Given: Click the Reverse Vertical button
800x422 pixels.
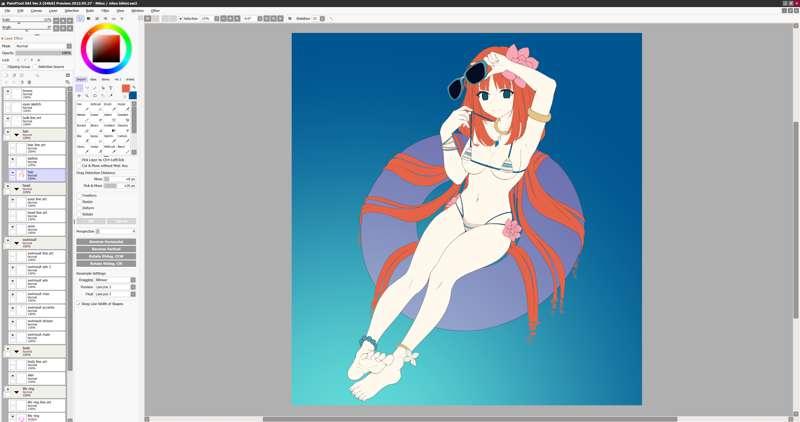Looking at the screenshot, I should [x=106, y=249].
